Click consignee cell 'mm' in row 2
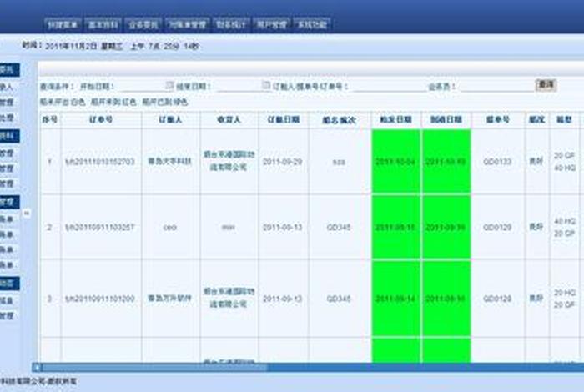584x392 pixels. pos(229,227)
